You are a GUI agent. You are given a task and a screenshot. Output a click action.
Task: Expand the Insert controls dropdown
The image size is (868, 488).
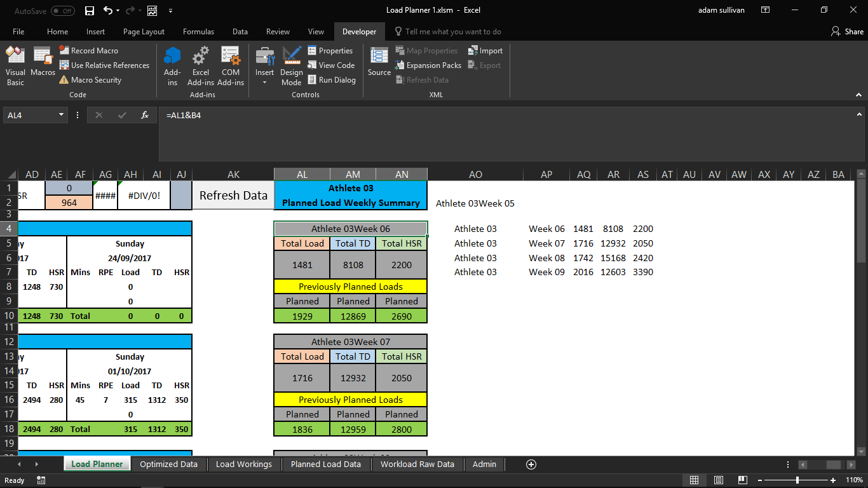tap(265, 82)
